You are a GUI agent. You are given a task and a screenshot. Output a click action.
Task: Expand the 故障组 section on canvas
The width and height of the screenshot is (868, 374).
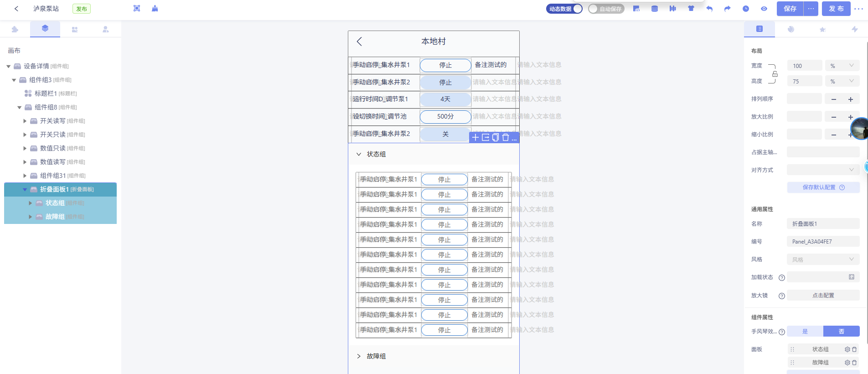pos(359,356)
